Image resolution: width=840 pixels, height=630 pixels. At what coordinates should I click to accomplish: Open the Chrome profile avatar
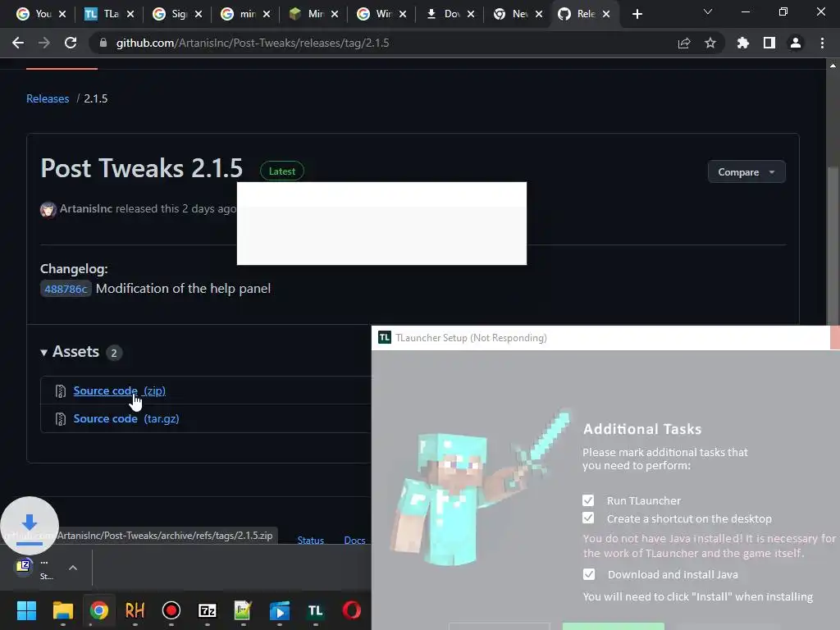796,43
